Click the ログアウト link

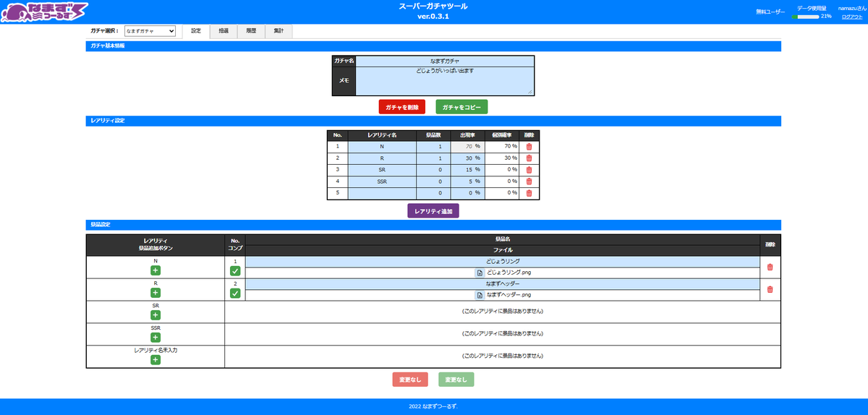852,16
